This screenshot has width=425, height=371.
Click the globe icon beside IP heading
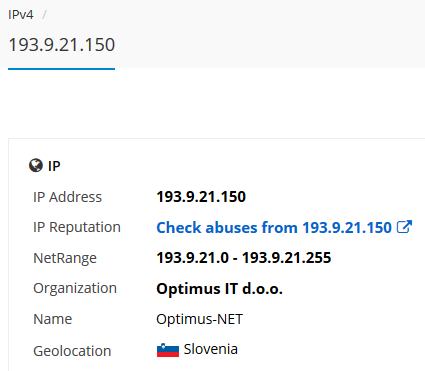tap(36, 165)
